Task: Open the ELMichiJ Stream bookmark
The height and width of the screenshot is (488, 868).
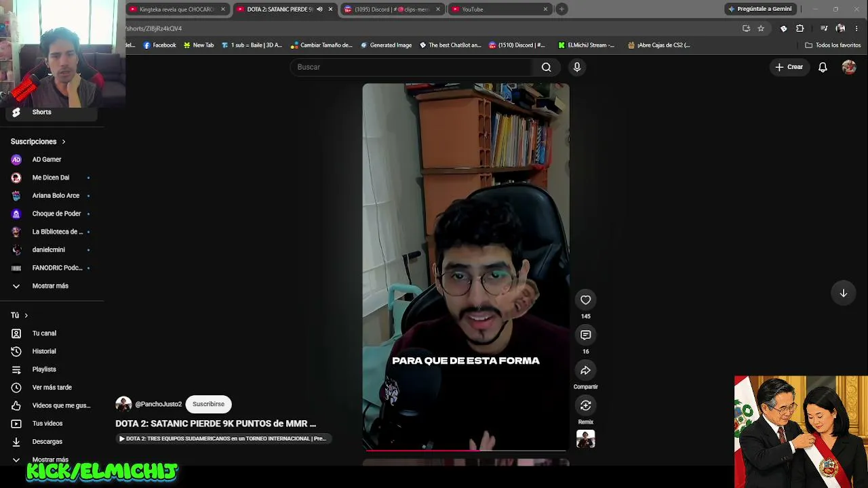Action: pos(587,45)
